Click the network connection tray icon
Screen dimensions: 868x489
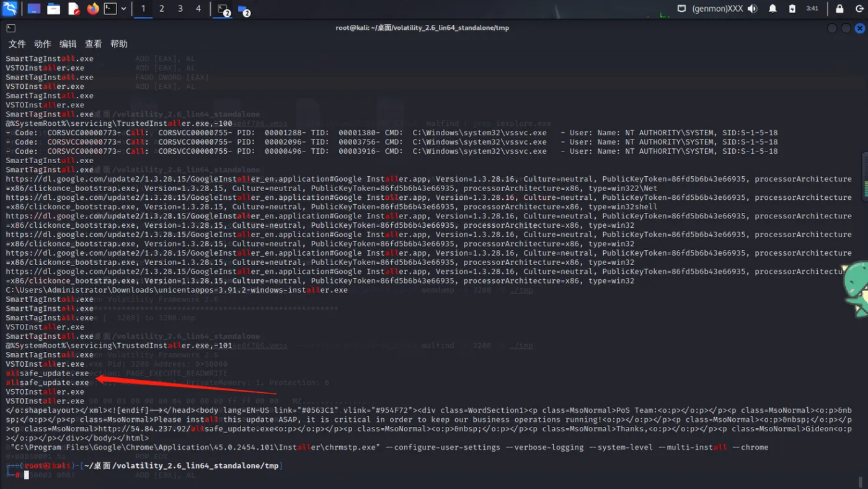click(x=681, y=9)
